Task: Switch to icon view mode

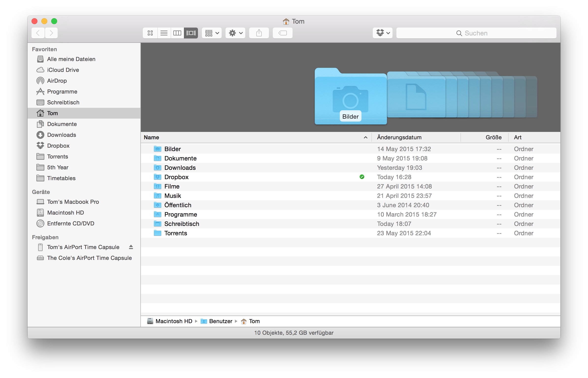Action: pos(150,33)
